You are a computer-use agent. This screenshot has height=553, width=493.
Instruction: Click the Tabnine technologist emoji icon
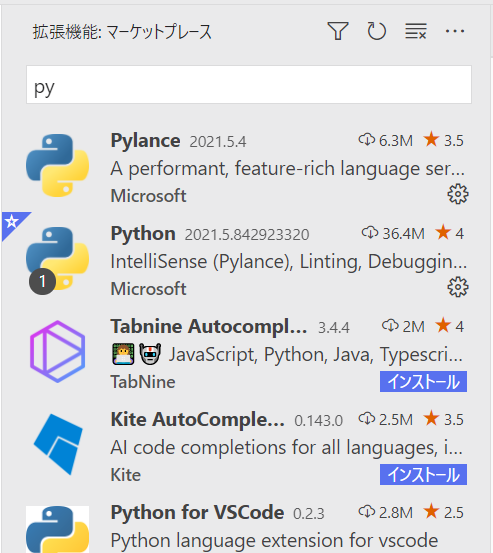pyautogui.click(x=123, y=354)
